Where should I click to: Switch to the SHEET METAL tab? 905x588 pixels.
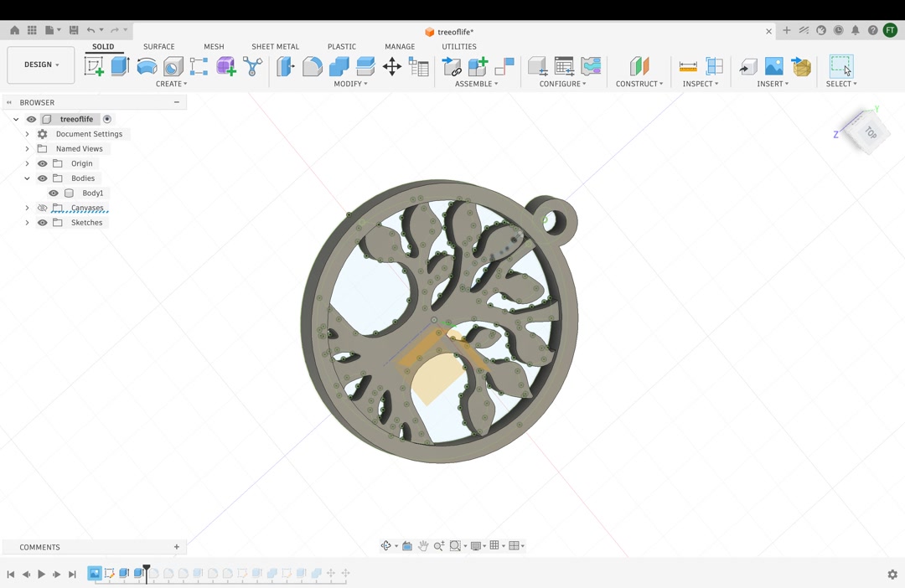(276, 47)
